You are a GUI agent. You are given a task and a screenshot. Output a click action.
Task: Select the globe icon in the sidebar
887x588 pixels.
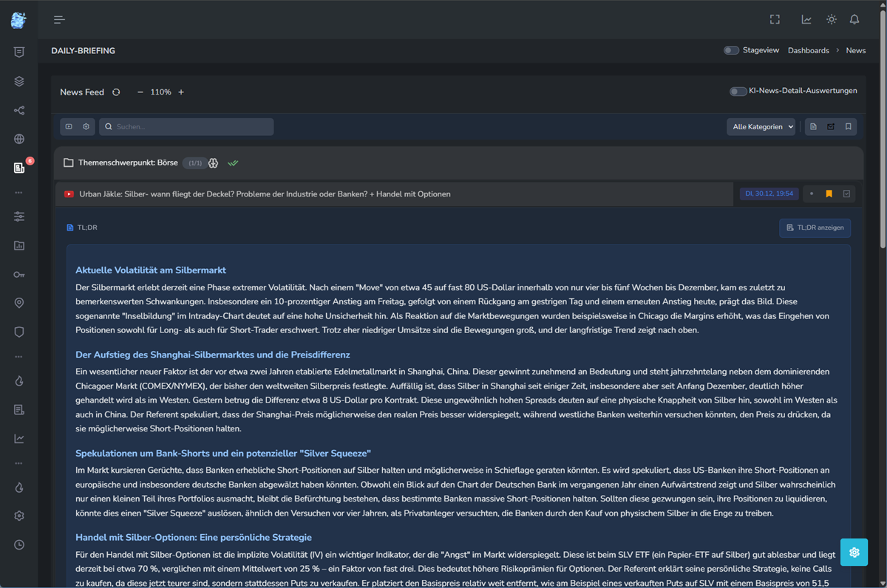(18, 138)
